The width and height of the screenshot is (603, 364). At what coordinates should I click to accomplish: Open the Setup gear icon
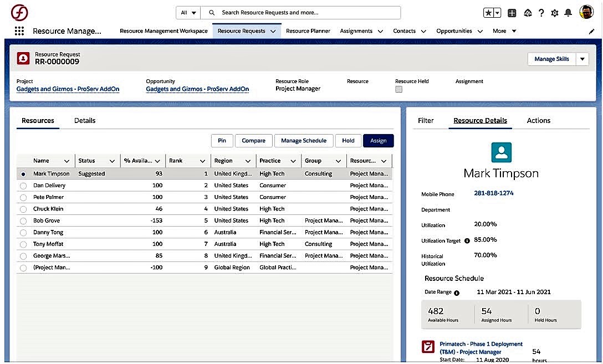(x=555, y=13)
